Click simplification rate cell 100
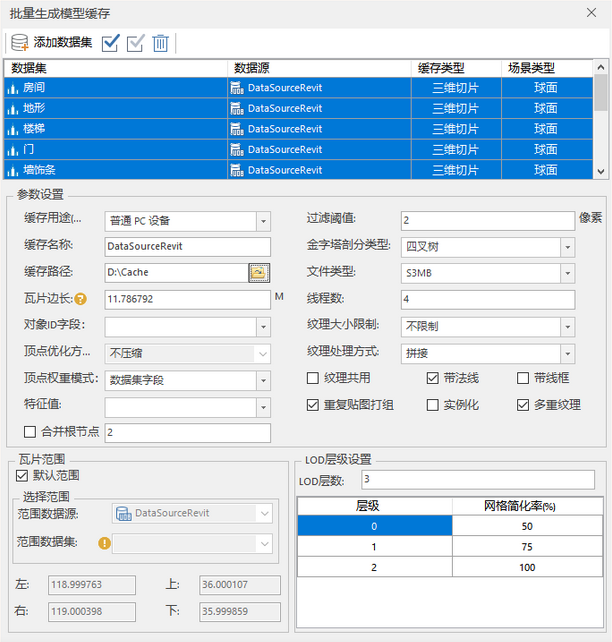Viewport: 612px width, 642px height. click(x=527, y=567)
